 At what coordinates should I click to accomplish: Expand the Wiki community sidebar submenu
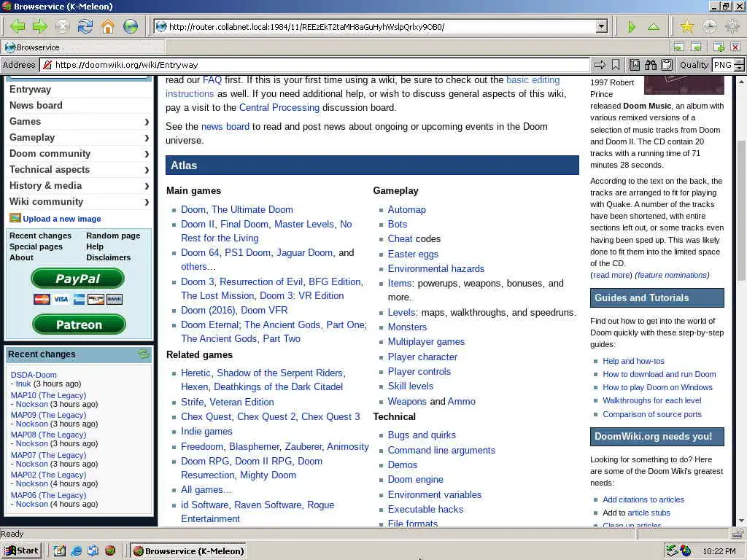147,202
